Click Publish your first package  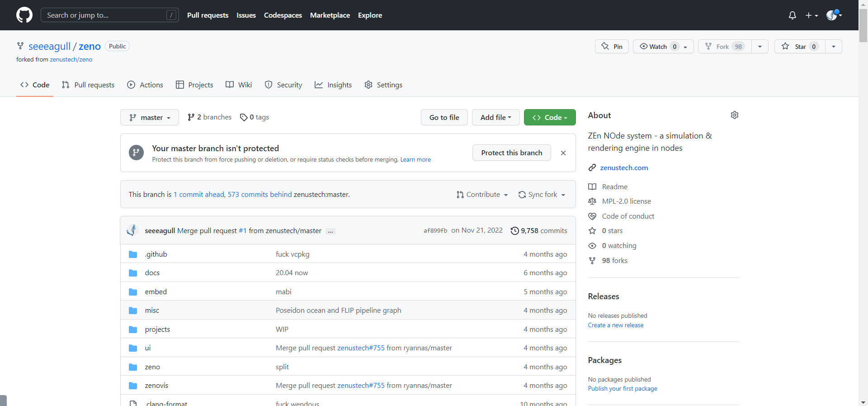tap(623, 388)
